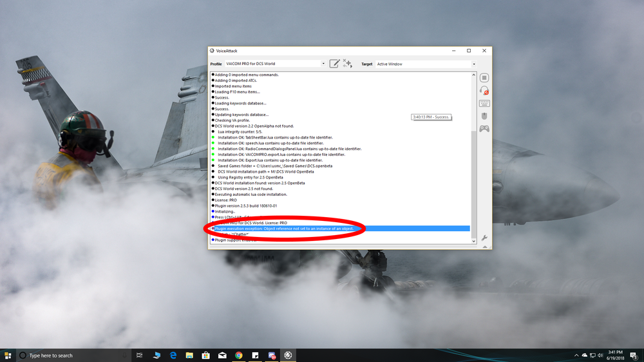
Task: Open Google Chrome from the taskbar
Action: coord(239,355)
